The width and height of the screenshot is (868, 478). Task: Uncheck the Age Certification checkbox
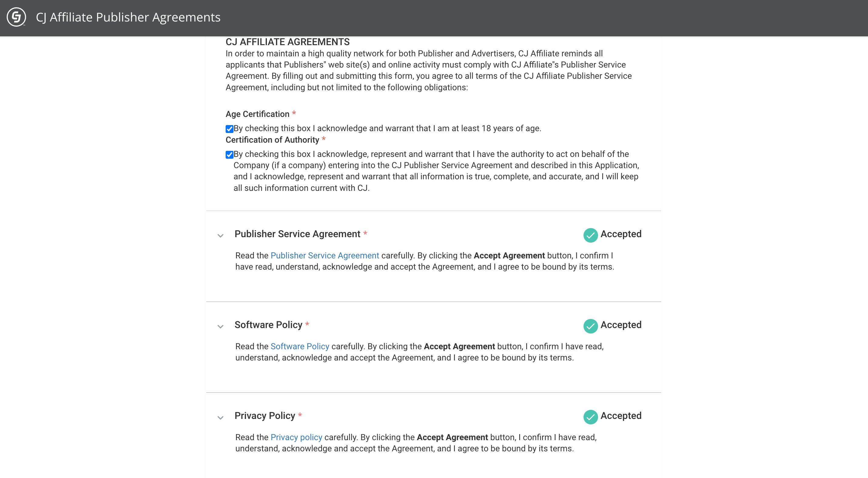point(230,129)
